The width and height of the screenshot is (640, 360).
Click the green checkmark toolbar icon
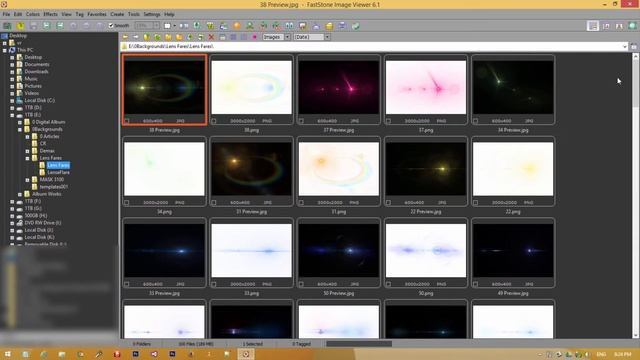[356, 26]
